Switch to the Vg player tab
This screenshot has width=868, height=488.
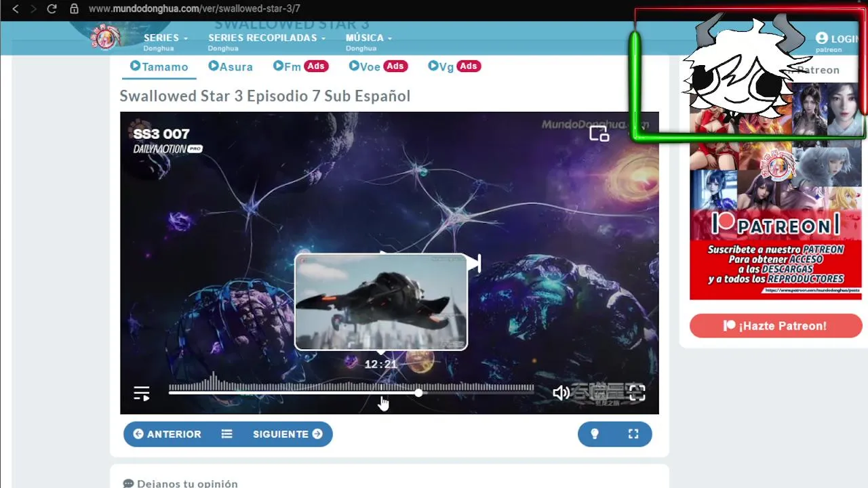pos(454,66)
